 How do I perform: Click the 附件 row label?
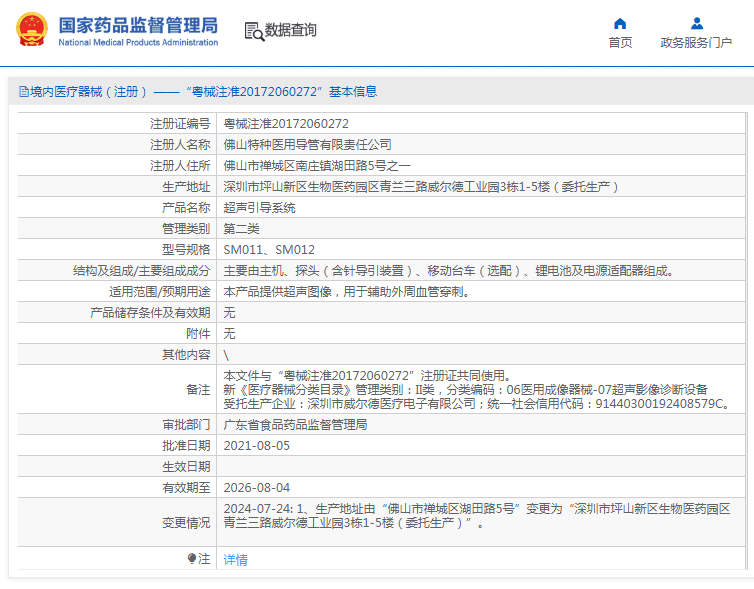(x=198, y=334)
